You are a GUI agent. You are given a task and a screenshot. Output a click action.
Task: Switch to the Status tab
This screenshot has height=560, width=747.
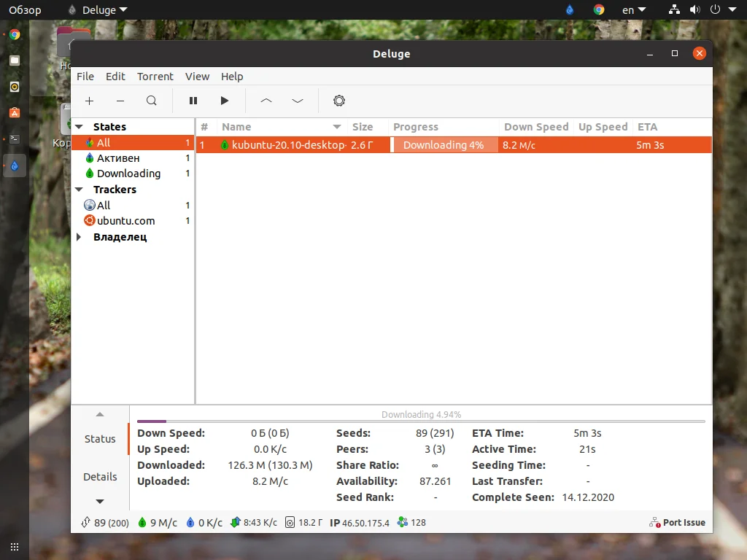(100, 438)
